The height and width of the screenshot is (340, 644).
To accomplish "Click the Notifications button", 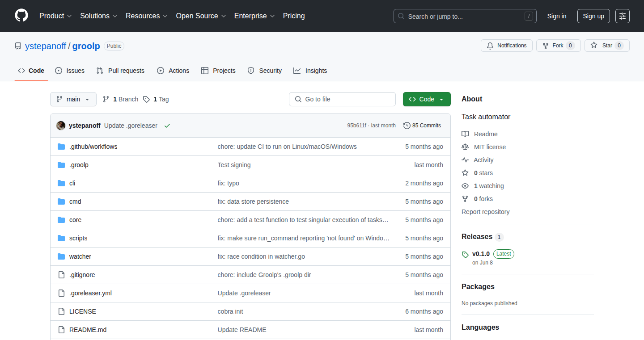I will pyautogui.click(x=507, y=46).
